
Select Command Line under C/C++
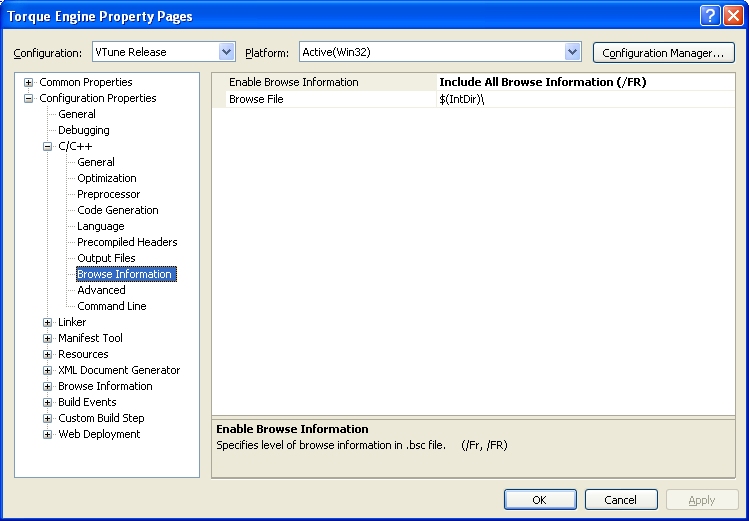click(112, 306)
